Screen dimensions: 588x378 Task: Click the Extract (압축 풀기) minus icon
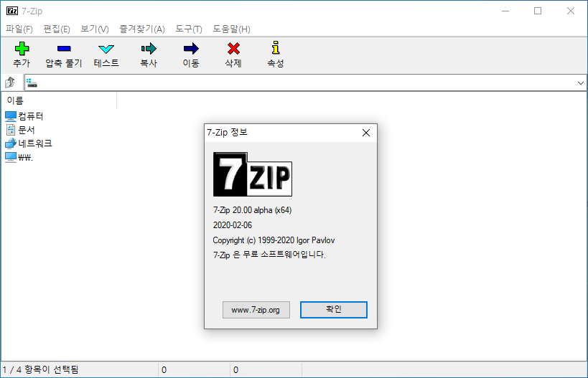click(64, 49)
